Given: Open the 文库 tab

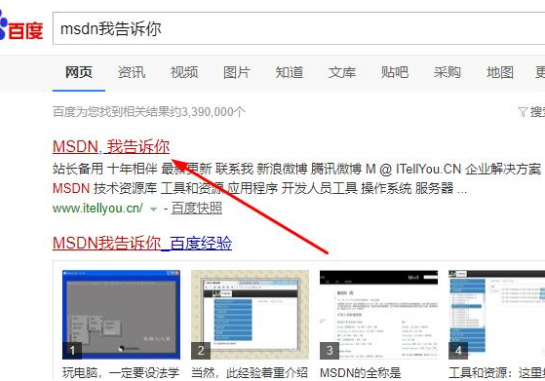Looking at the screenshot, I should [342, 72].
